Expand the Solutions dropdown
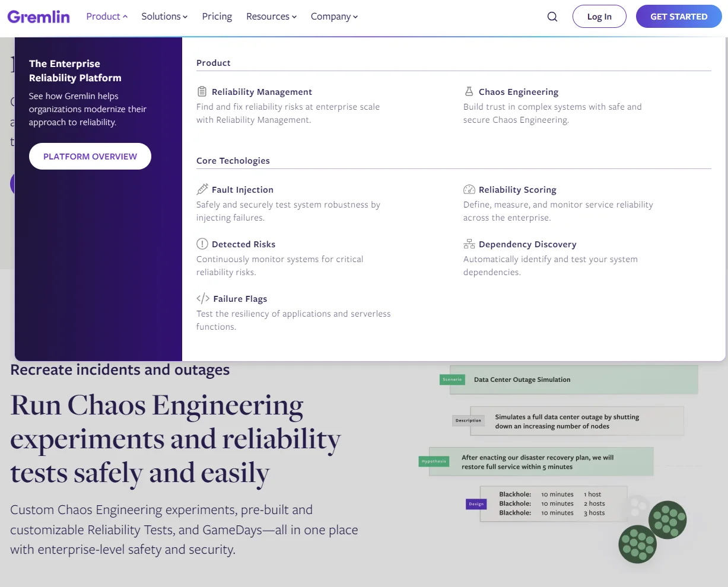Image resolution: width=728 pixels, height=587 pixels. point(164,17)
